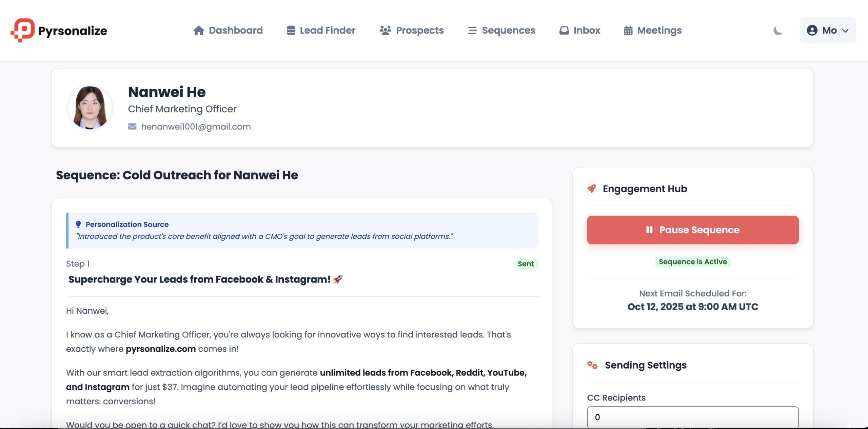Click the Pyrsonalize logo icon
The image size is (868, 429).
pyautogui.click(x=23, y=30)
